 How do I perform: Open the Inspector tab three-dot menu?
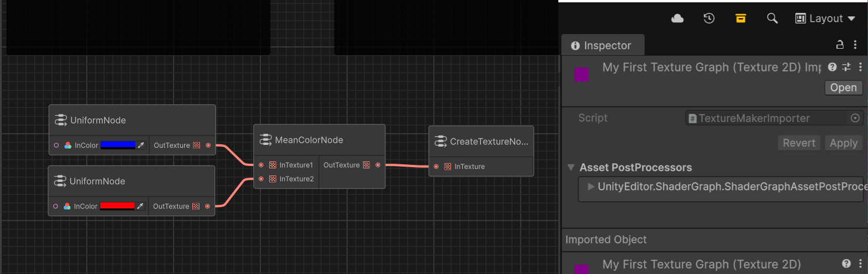tap(856, 45)
